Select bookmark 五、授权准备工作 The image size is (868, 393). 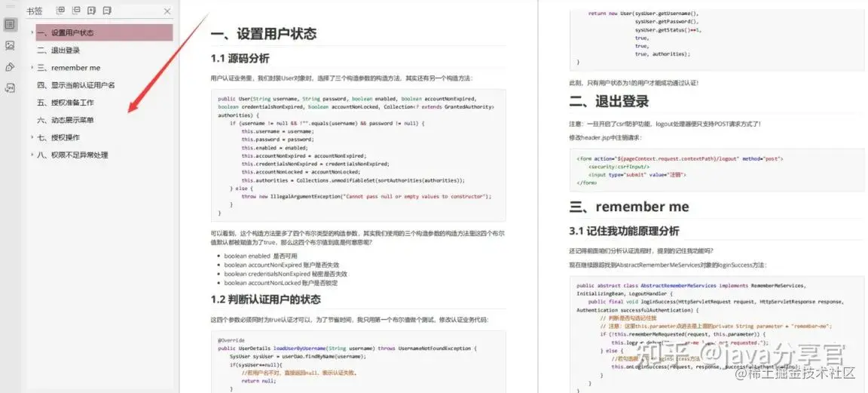pos(66,103)
